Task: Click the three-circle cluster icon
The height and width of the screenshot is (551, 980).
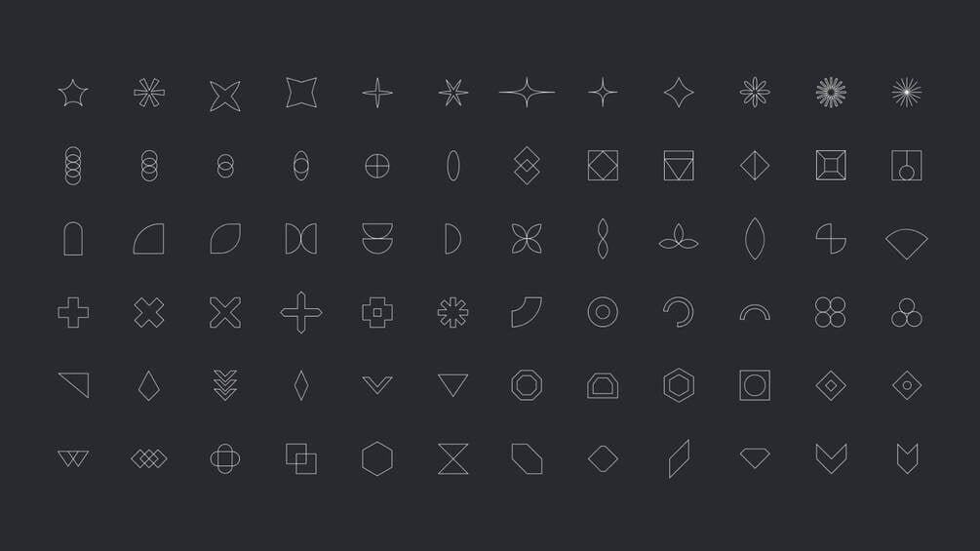Action: [907, 312]
